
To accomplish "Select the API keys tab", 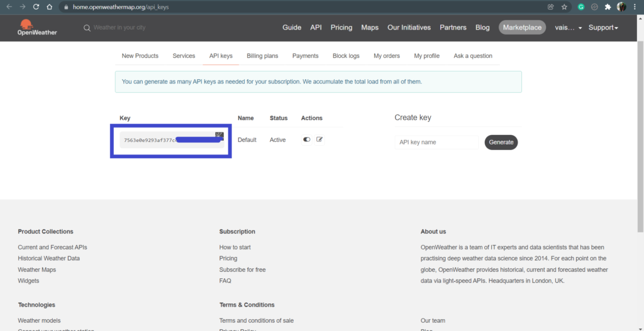I will 221,56.
